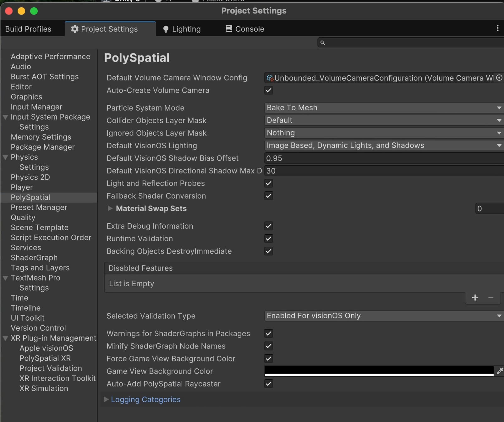The image size is (504, 422).
Task: Expand the Logging Categories section
Action: 106,399
